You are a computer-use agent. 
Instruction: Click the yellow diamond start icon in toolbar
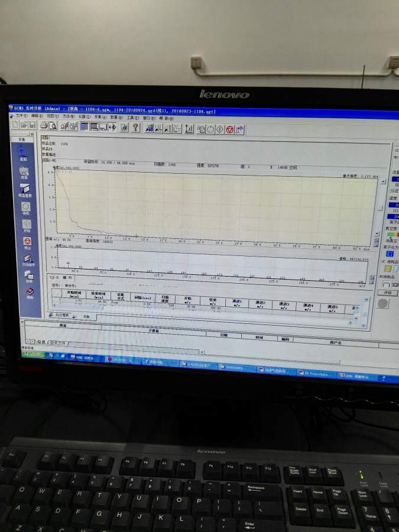click(220, 129)
